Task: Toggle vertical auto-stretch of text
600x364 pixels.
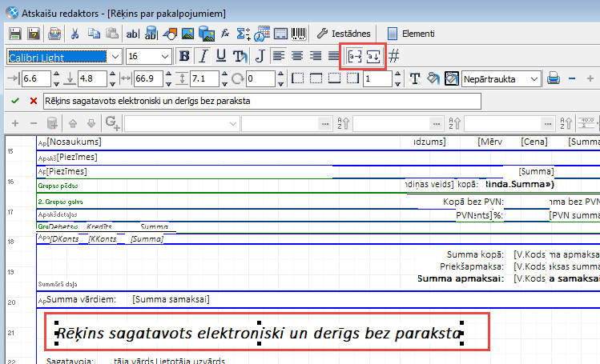Action: click(x=373, y=57)
